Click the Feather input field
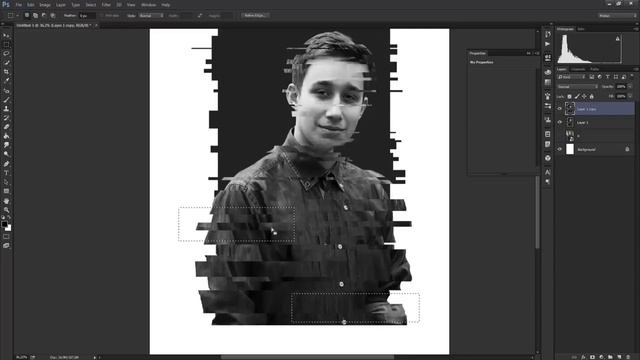The width and height of the screenshot is (640, 360). (x=87, y=16)
